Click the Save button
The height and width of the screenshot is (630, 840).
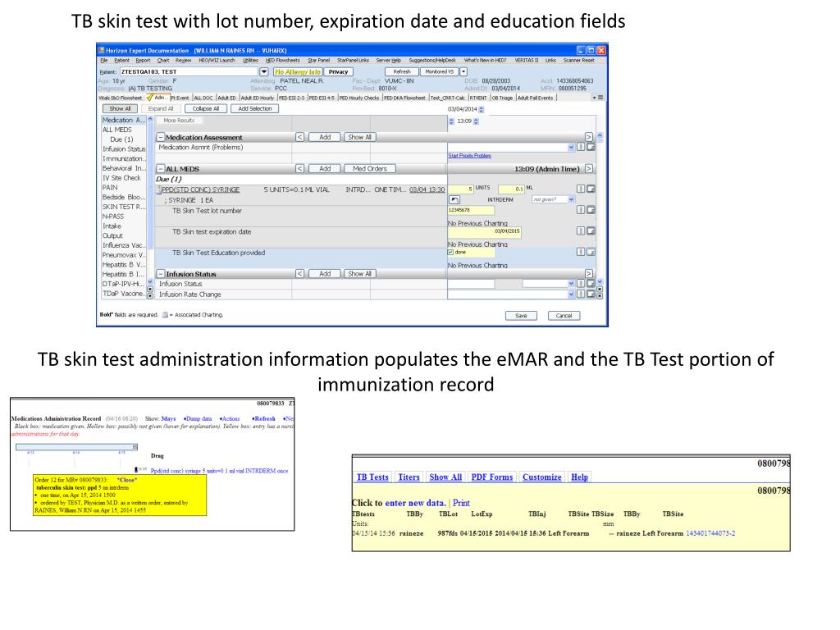521,315
